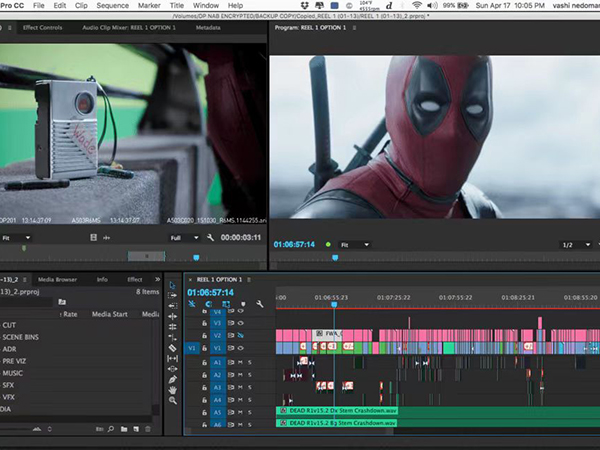Show hidden panel tabs chevron
Screen dimensions: 600x450
coord(157,279)
